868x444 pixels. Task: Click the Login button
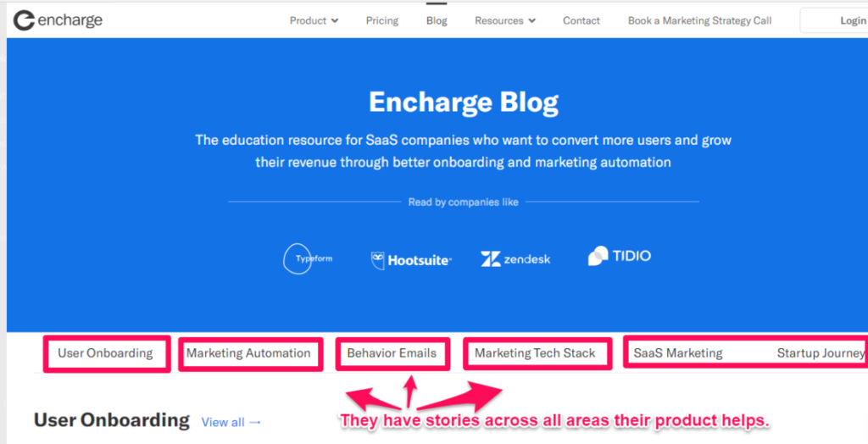834,20
